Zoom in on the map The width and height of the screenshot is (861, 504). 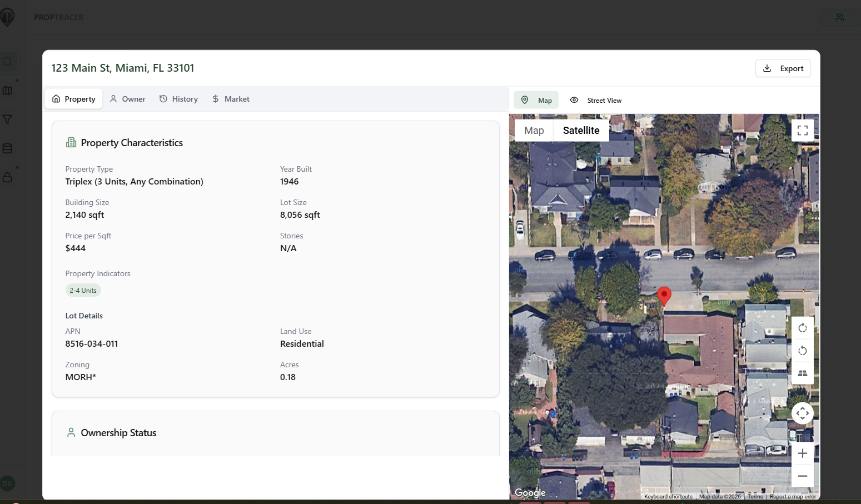coord(803,453)
